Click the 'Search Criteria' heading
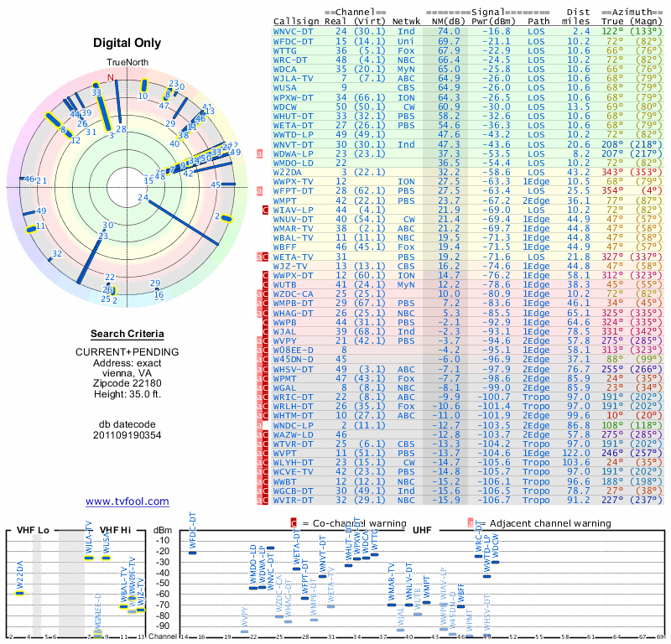The image size is (671, 644). [x=127, y=334]
